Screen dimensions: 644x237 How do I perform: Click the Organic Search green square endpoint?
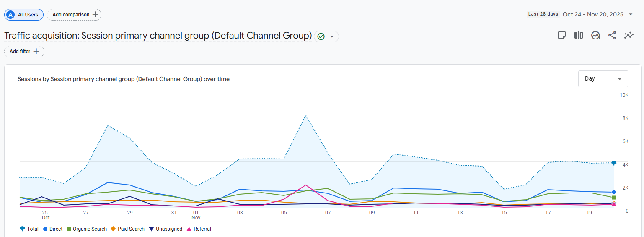click(x=613, y=197)
